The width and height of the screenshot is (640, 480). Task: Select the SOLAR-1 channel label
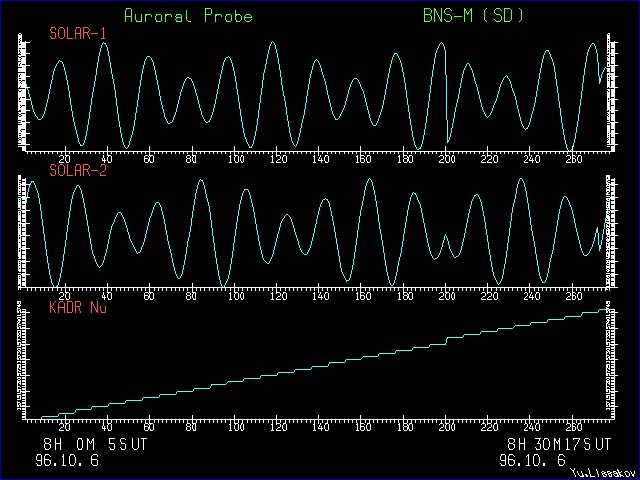coord(78,34)
